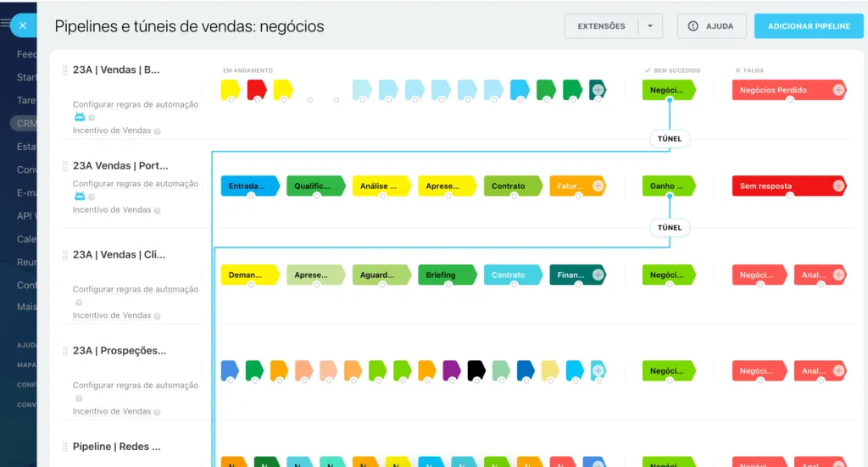Viewport: 868px width, 467px height.
Task: Add a stage via plus on teal stage, 23A | Vendas | B...
Action: click(x=598, y=90)
